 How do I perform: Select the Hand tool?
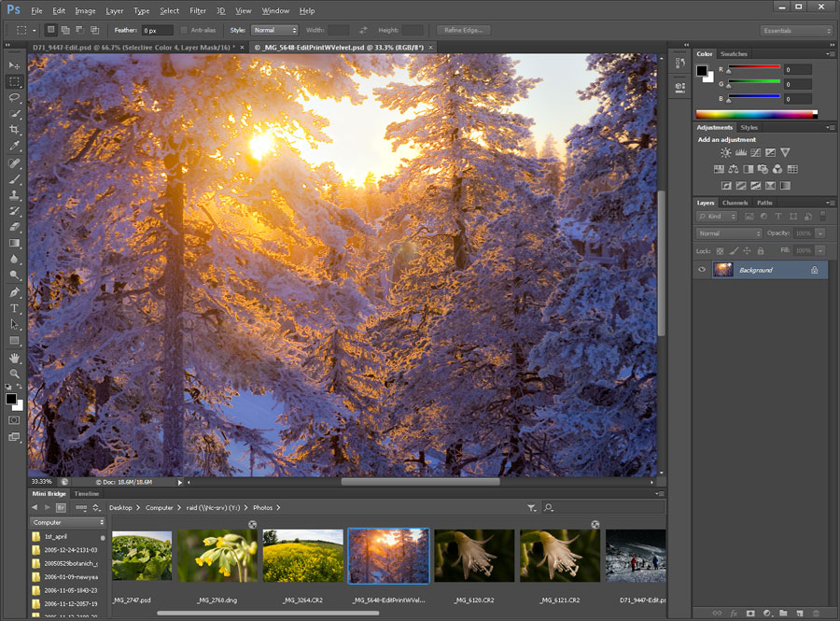click(14, 358)
